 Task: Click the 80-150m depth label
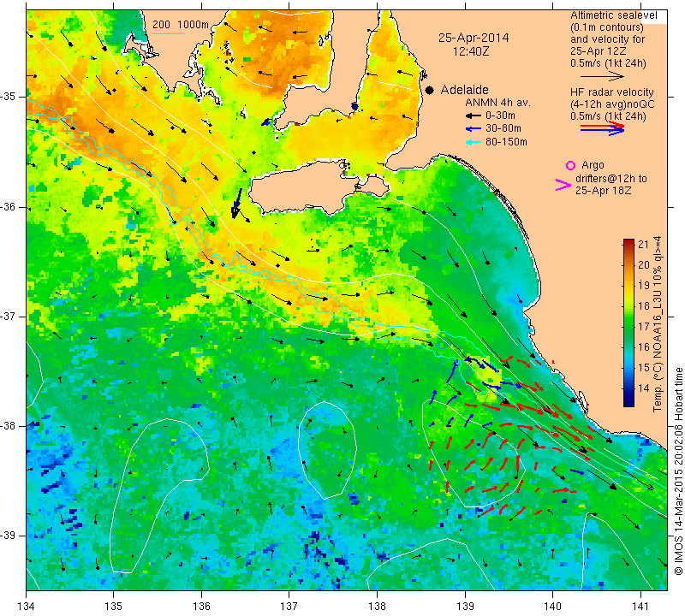pyautogui.click(x=506, y=142)
